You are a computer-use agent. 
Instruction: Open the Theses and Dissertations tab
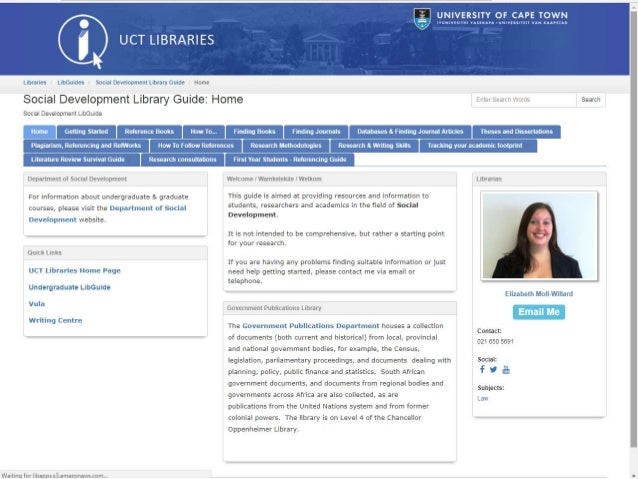[516, 131]
